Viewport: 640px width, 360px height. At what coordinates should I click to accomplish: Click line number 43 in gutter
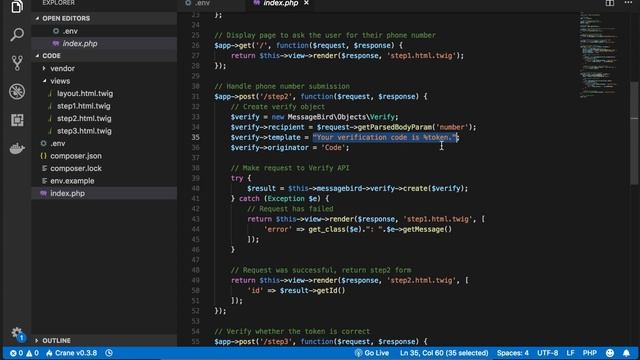tap(195, 219)
